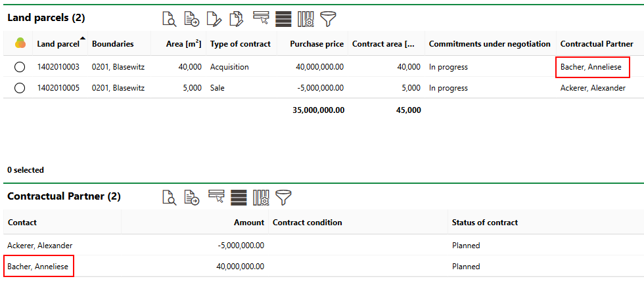The width and height of the screenshot is (644, 283).
Task: Sort by the Type of contract column header
Action: point(241,44)
